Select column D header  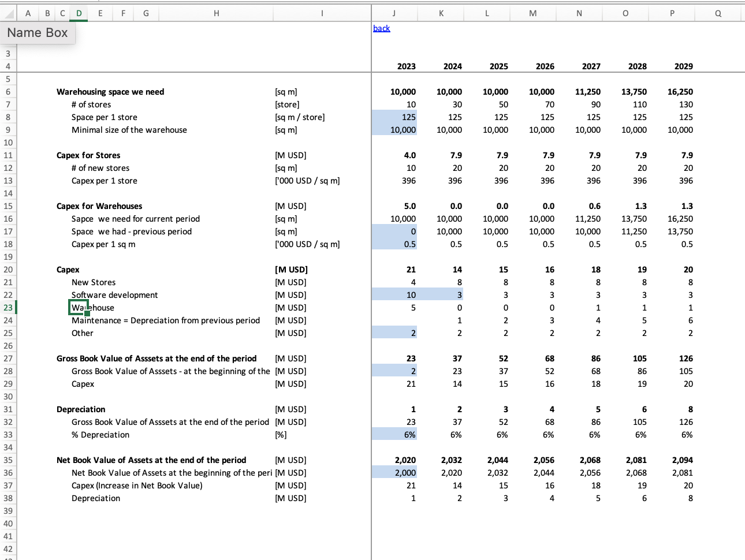pos(79,13)
